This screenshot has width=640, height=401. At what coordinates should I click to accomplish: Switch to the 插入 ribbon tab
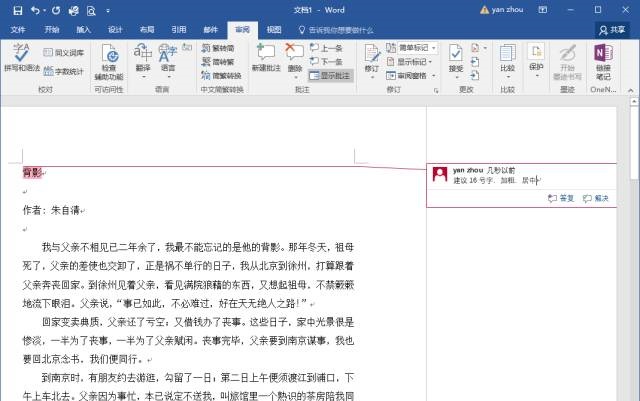[84, 30]
